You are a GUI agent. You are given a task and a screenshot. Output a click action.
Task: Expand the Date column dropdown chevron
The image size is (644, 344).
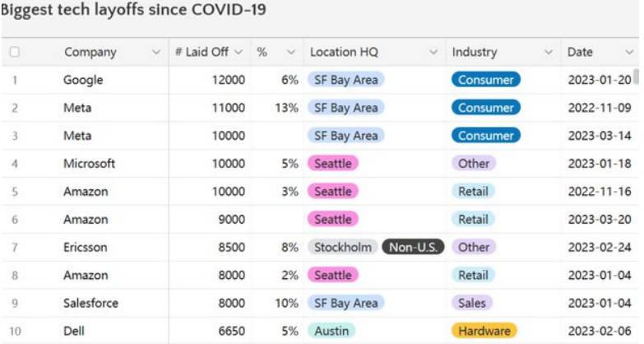point(628,52)
